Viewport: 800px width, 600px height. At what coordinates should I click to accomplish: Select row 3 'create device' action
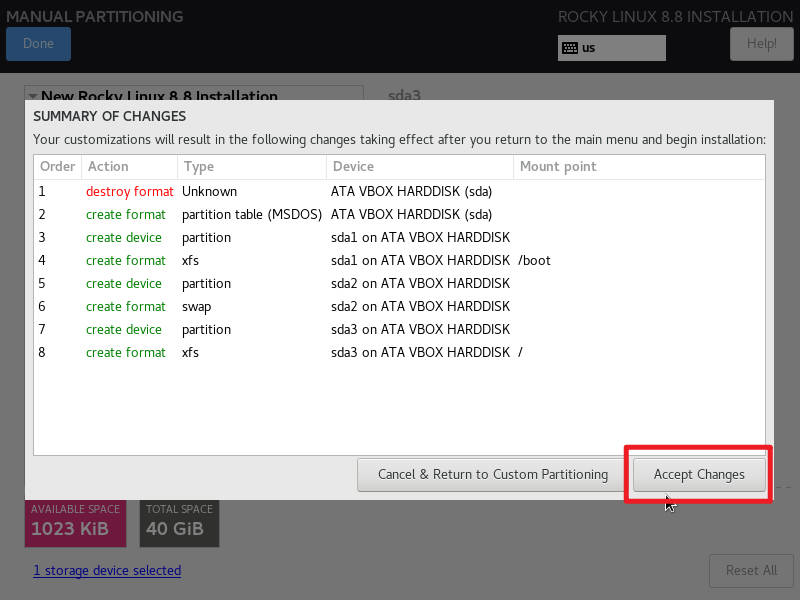click(x=124, y=238)
